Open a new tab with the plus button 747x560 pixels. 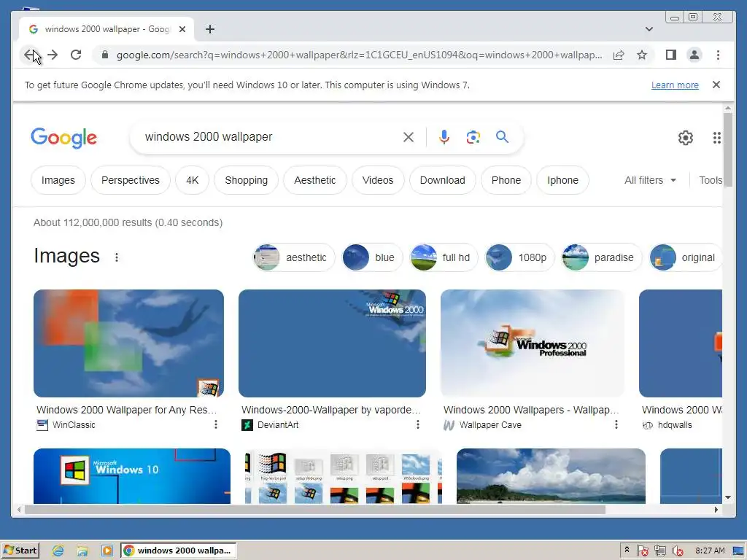coord(209,29)
